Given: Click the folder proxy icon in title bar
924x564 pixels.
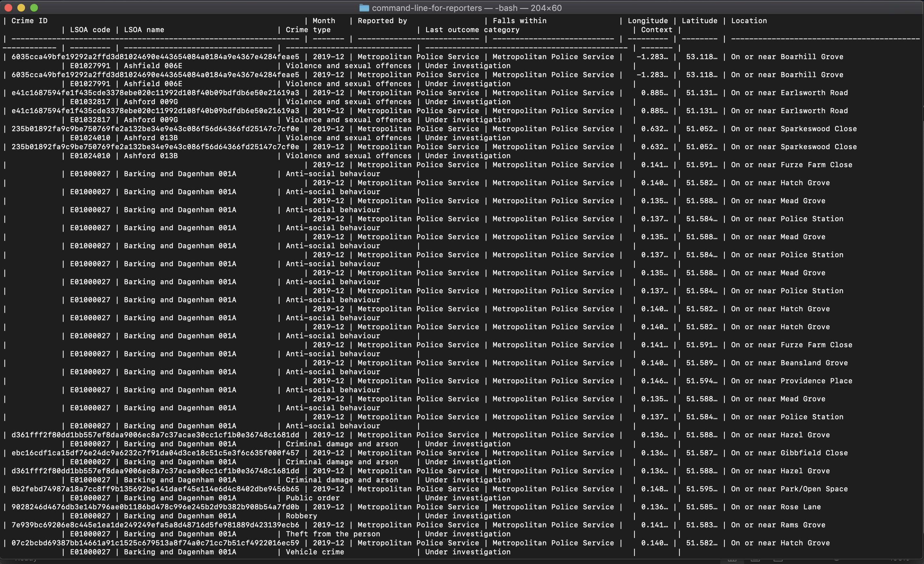Looking at the screenshot, I should click(x=364, y=8).
